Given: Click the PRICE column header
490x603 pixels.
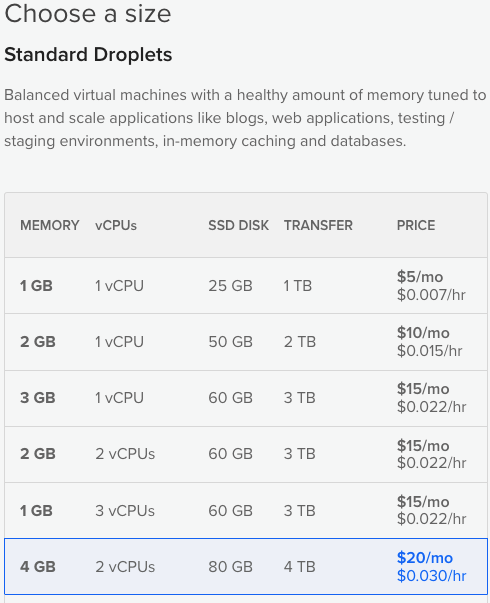Looking at the screenshot, I should click(416, 225).
